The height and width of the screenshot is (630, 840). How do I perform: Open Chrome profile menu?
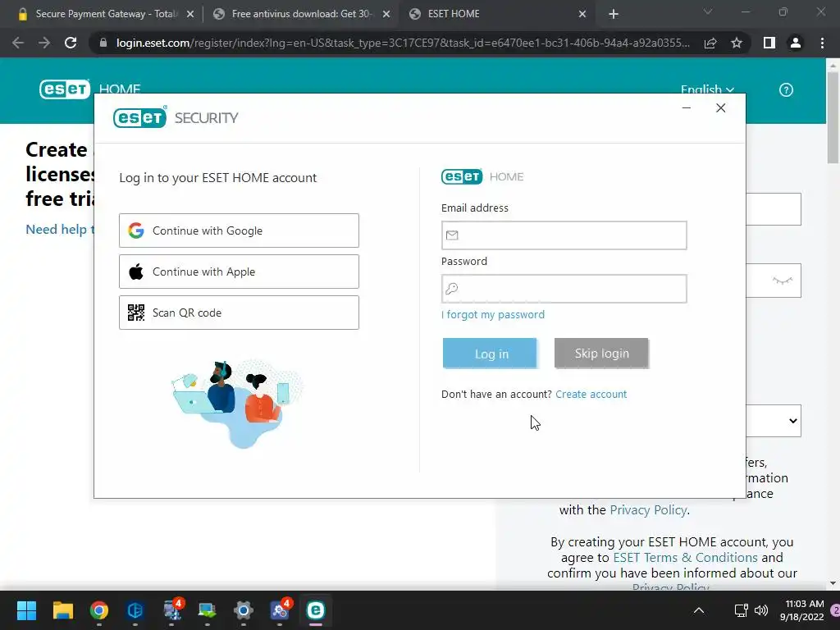tap(796, 43)
